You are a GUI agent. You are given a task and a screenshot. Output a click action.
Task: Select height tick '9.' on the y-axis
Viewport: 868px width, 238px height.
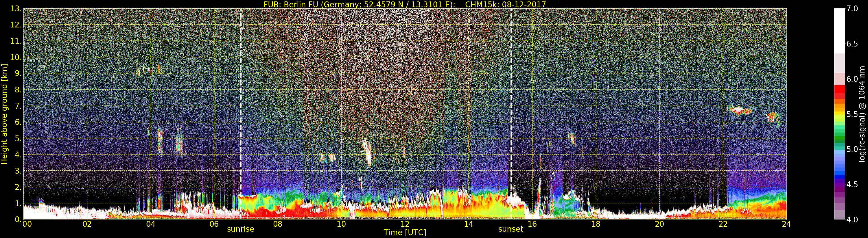[18, 73]
